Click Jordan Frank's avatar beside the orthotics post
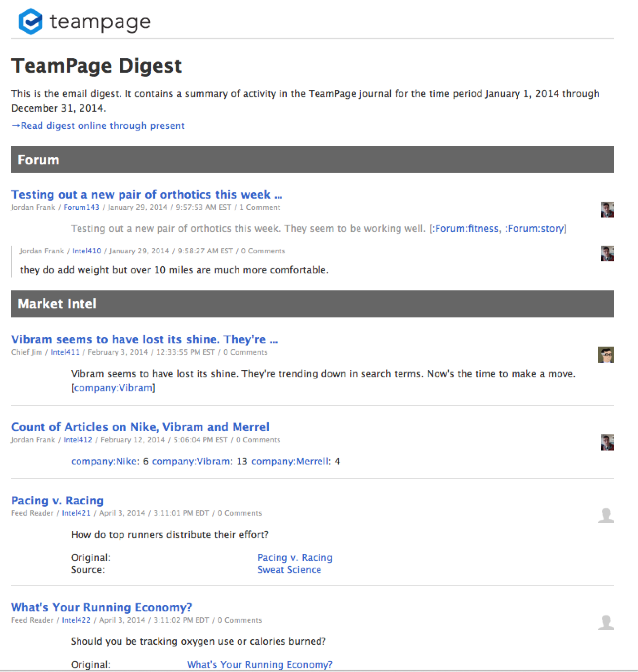The width and height of the screenshot is (638, 672). coord(607,210)
